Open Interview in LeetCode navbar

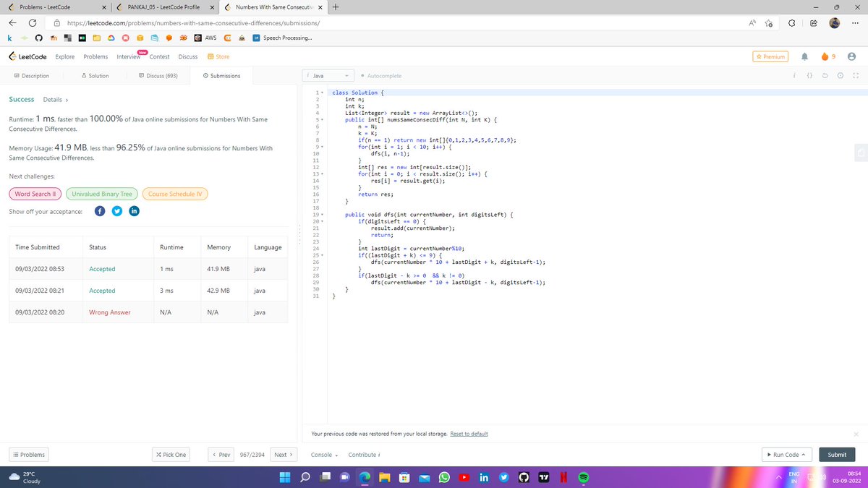coord(129,56)
